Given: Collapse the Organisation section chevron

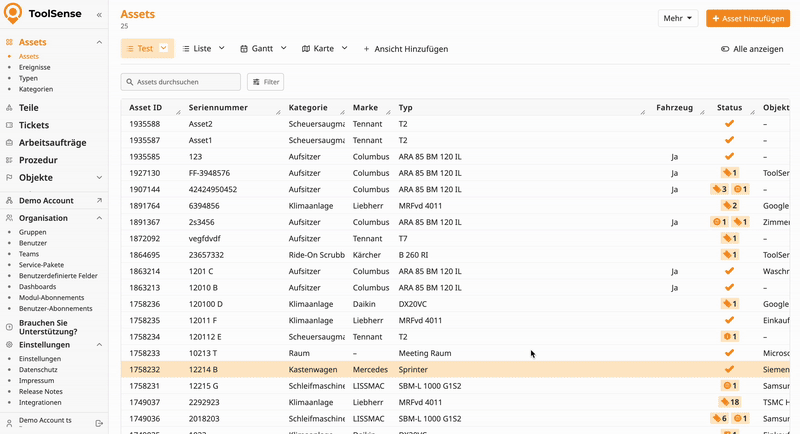Looking at the screenshot, I should click(x=99, y=218).
